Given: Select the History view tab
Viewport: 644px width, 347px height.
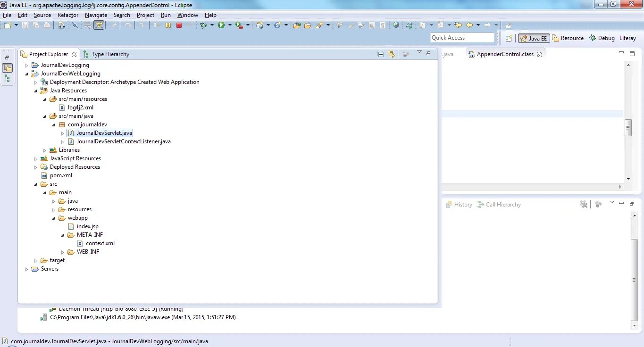Looking at the screenshot, I should [459, 205].
